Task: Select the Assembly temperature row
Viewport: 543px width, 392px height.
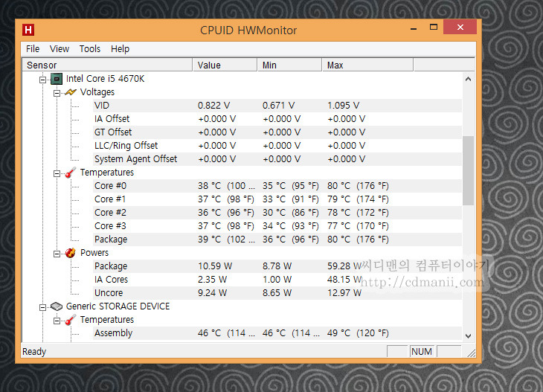Action: tap(277, 333)
